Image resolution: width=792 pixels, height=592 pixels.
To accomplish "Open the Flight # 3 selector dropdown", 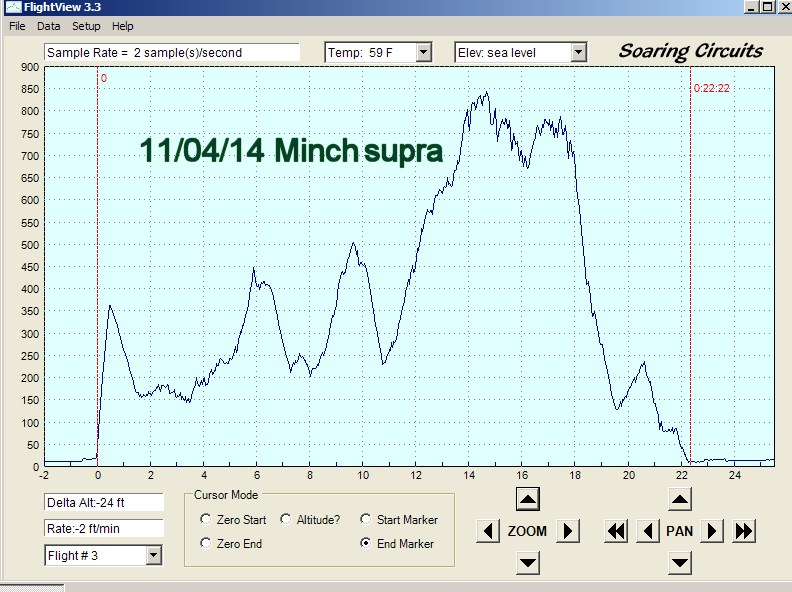I will click(154, 555).
